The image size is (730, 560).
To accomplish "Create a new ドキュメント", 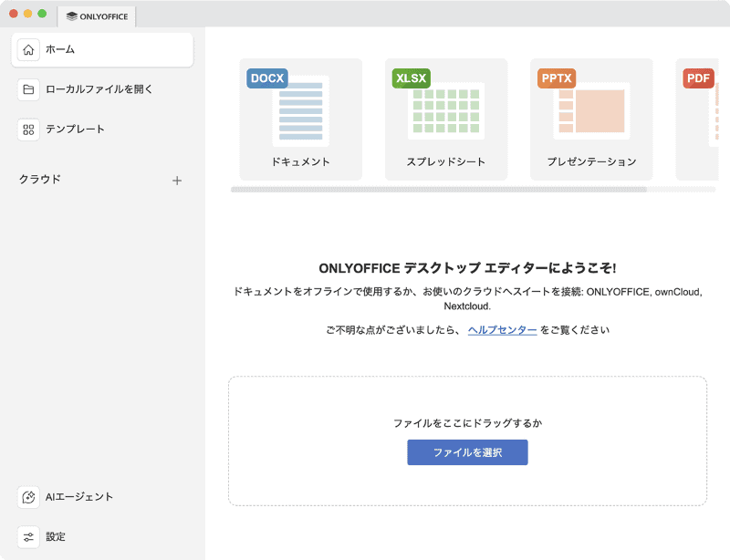I will (301, 119).
